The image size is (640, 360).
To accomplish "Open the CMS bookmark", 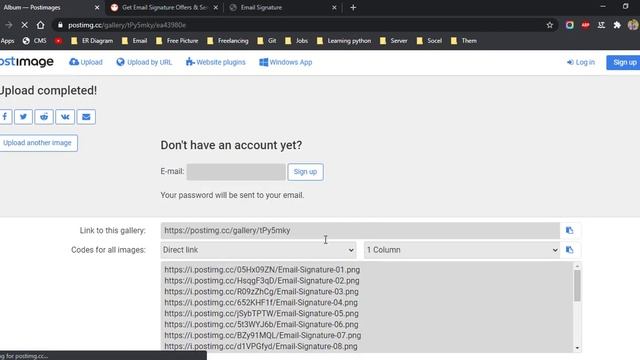I will click(x=34, y=41).
